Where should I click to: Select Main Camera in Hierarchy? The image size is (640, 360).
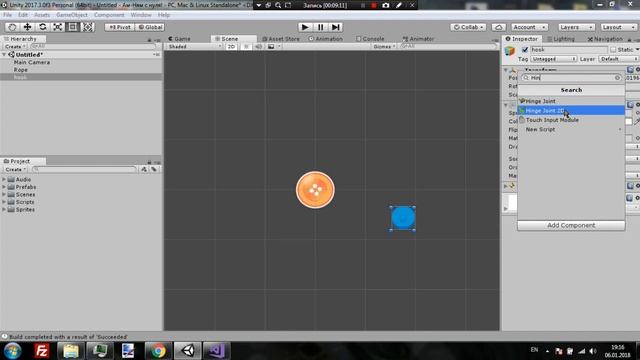tap(32, 62)
